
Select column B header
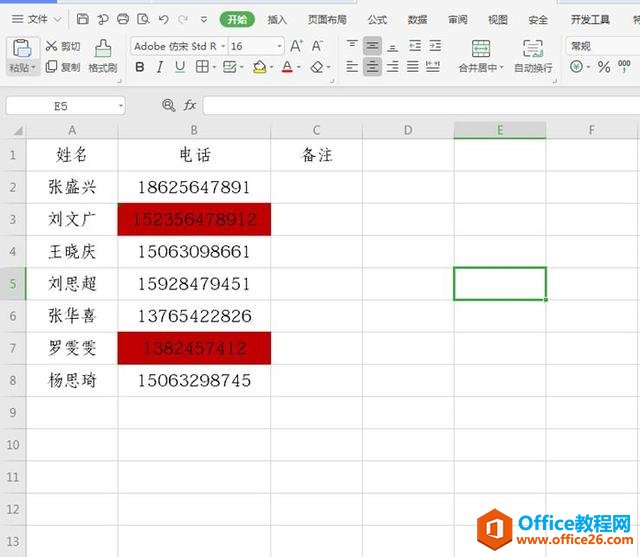194,130
